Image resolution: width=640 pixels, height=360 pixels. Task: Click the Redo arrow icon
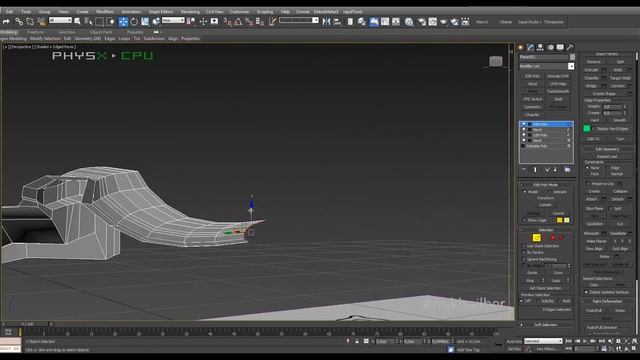pos(6,22)
